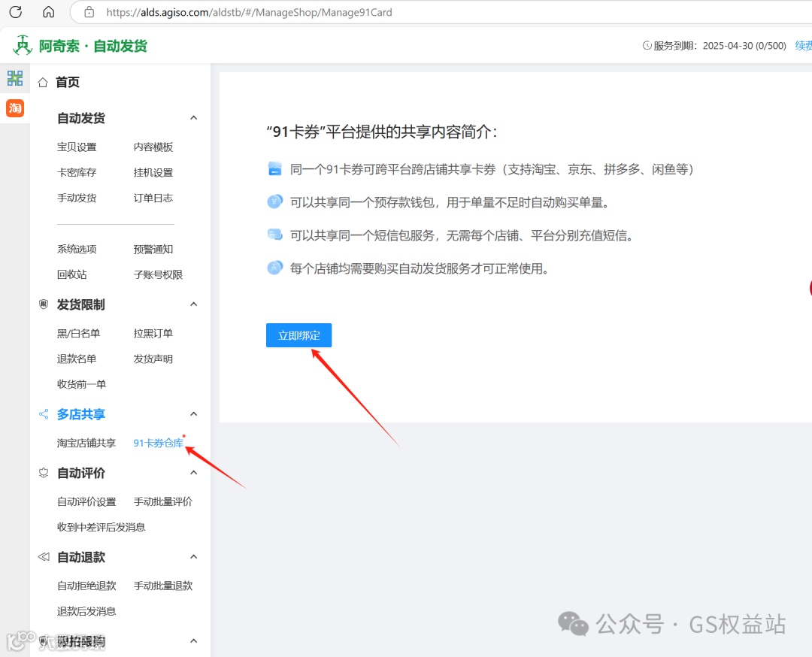Screen dimensions: 812x657
Task: Click the card icon beside 跨平台跨店铺共享卡券
Action: point(275,169)
